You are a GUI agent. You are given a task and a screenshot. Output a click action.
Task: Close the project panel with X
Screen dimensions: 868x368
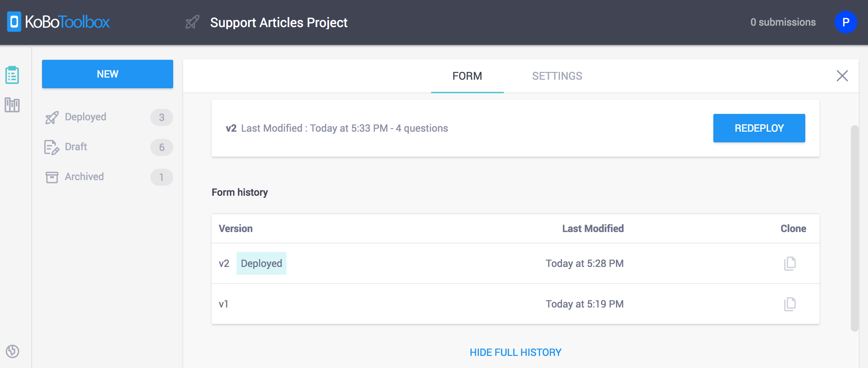pyautogui.click(x=842, y=76)
